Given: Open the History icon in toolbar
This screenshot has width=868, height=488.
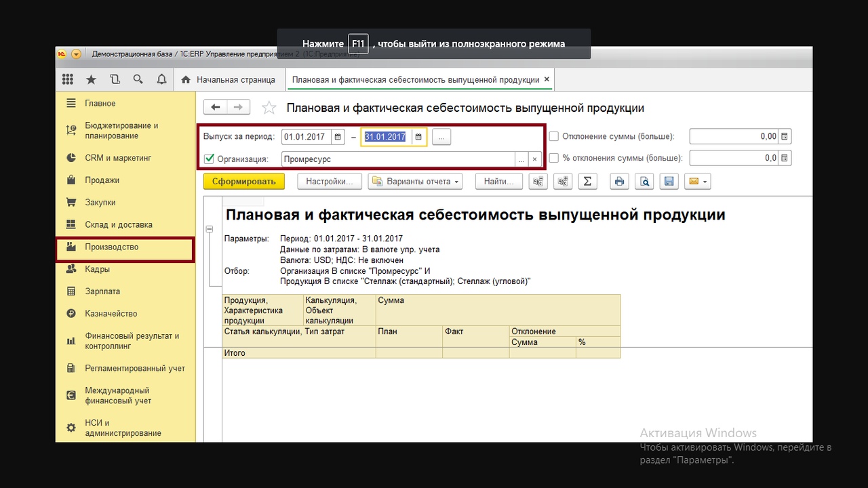Looking at the screenshot, I should pos(115,79).
